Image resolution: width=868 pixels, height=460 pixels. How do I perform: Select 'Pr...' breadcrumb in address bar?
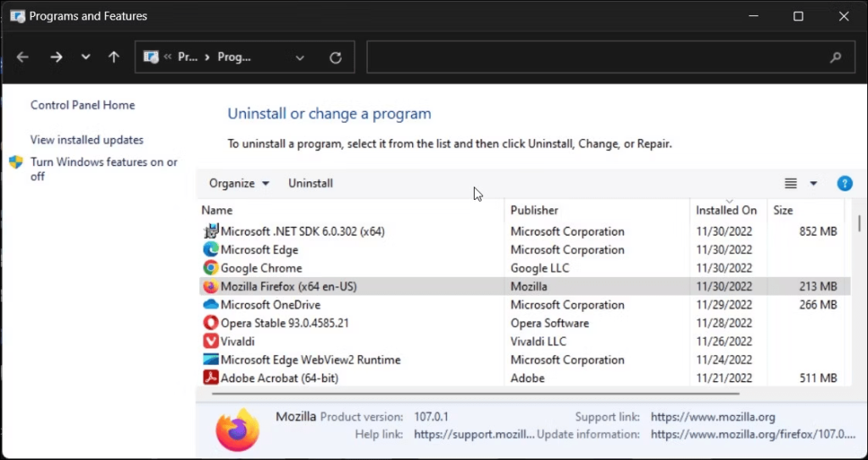(187, 57)
